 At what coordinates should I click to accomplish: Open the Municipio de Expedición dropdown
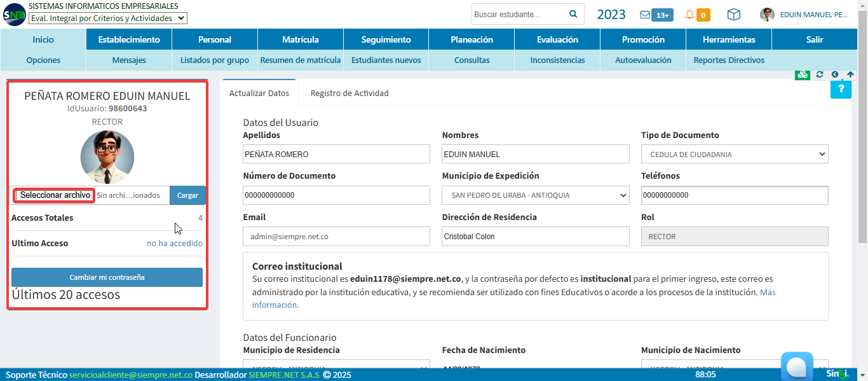tap(536, 195)
